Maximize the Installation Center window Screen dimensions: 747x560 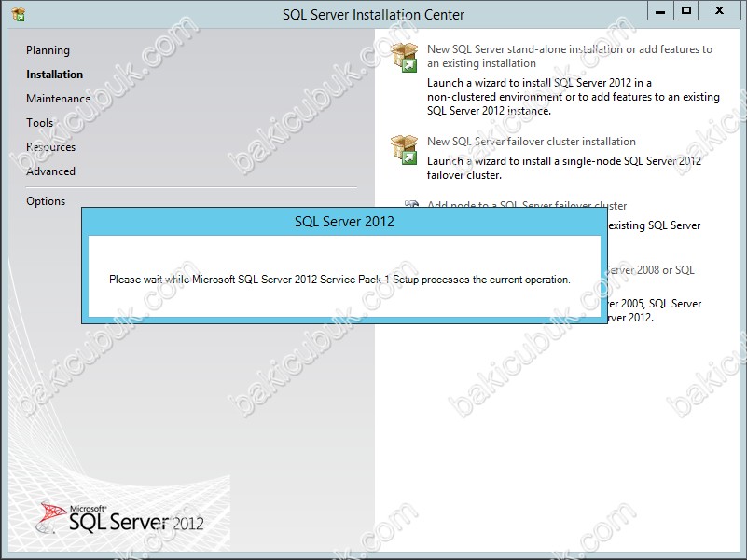tap(686, 10)
